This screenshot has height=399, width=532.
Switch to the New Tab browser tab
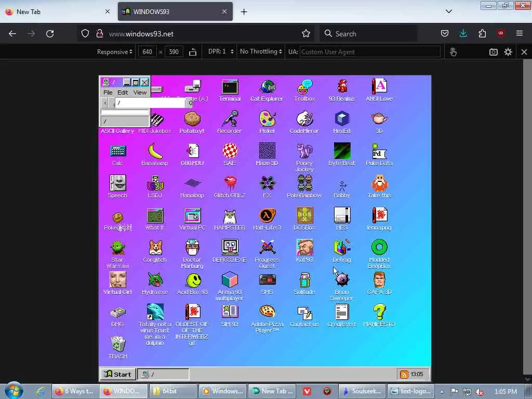pyautogui.click(x=58, y=11)
